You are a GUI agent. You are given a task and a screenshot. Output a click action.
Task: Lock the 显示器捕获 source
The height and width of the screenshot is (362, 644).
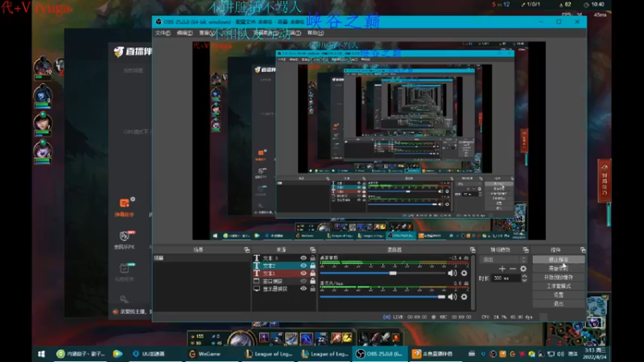click(x=312, y=289)
